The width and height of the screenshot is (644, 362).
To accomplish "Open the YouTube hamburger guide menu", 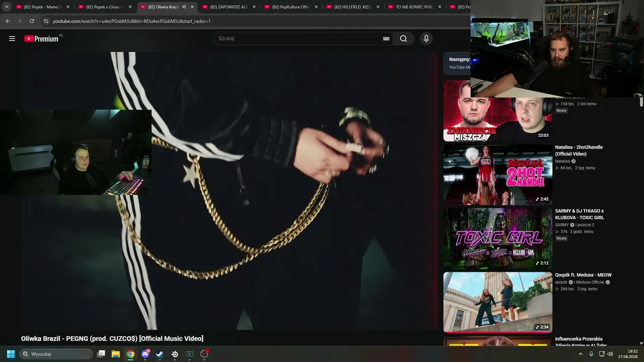I will (12, 39).
